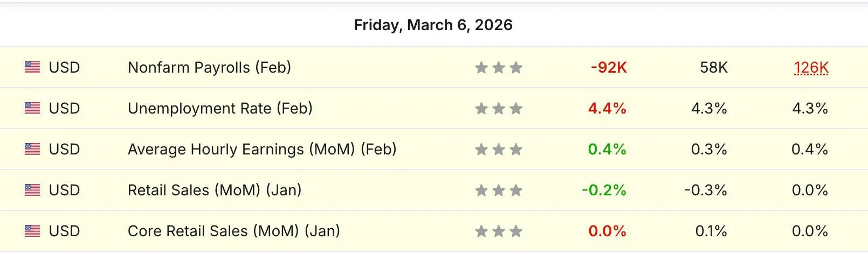Click the importance stars for Core Retail Sales
The image size is (868, 254).
click(499, 231)
